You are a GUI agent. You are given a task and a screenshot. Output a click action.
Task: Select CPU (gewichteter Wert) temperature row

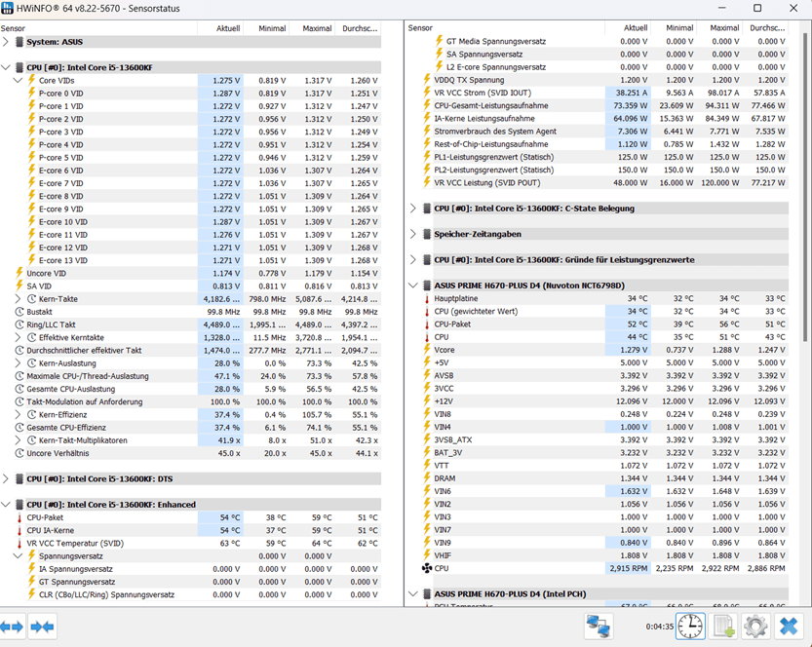(598, 312)
